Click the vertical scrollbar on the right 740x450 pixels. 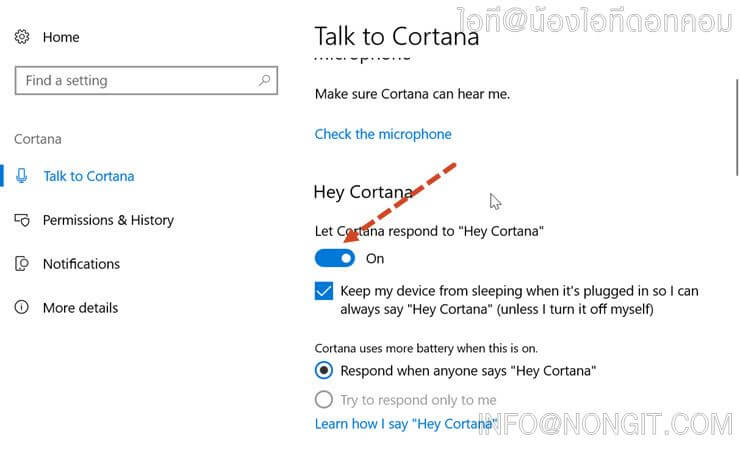737,127
